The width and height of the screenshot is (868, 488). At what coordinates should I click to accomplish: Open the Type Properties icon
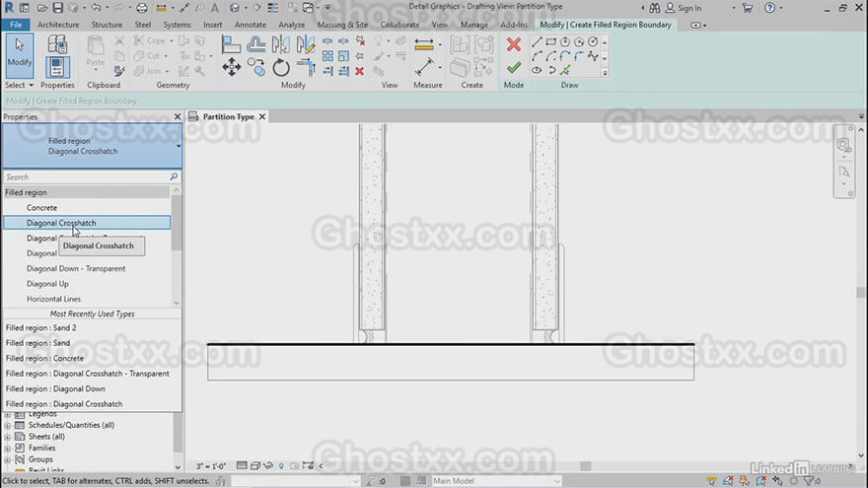pyautogui.click(x=57, y=44)
